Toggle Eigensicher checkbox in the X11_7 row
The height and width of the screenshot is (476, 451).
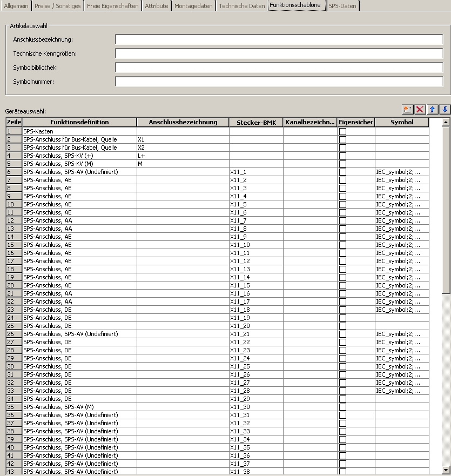pos(342,220)
